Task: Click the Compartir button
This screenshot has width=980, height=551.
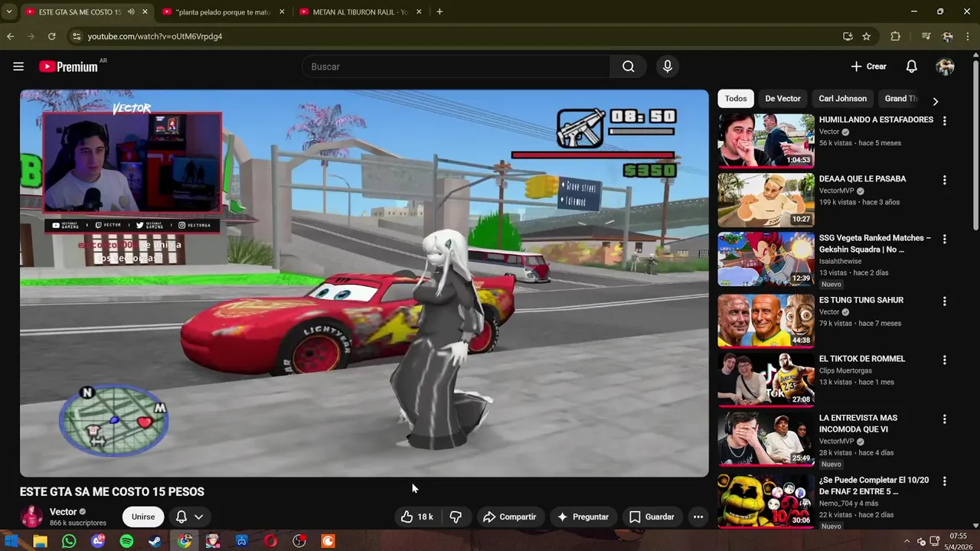Action: pyautogui.click(x=510, y=517)
